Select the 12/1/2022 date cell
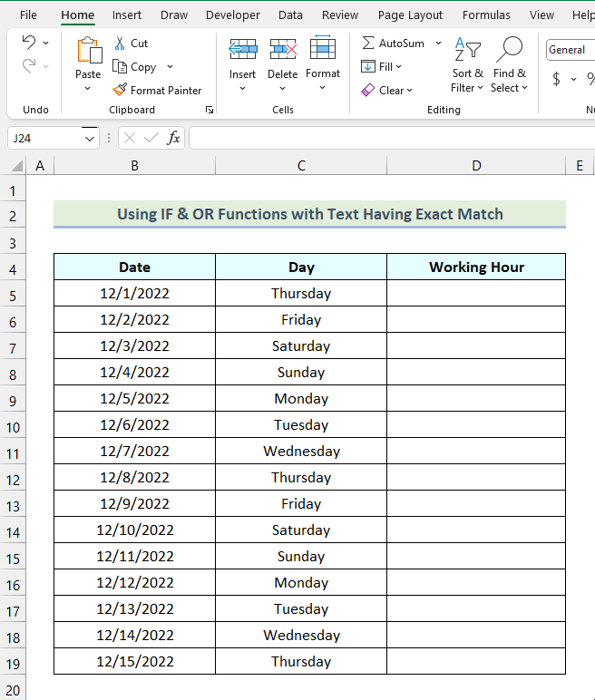This screenshot has width=595, height=700. [x=134, y=293]
